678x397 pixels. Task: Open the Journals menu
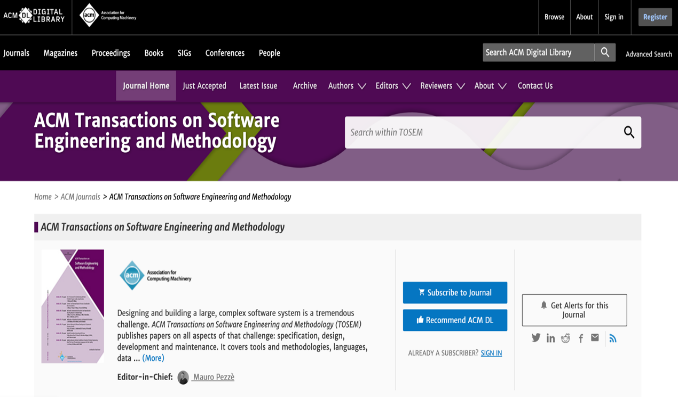click(x=16, y=53)
